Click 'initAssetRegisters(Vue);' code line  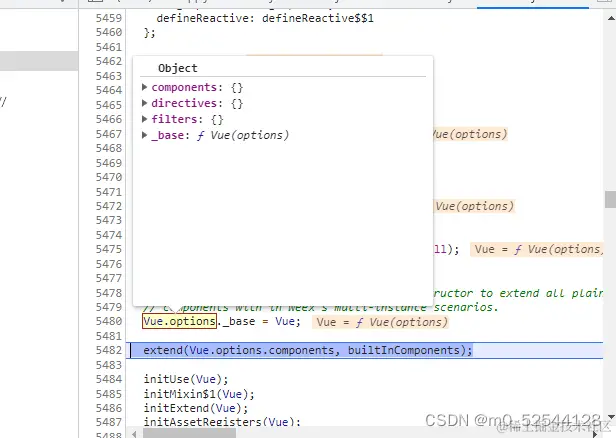pyautogui.click(x=222, y=422)
